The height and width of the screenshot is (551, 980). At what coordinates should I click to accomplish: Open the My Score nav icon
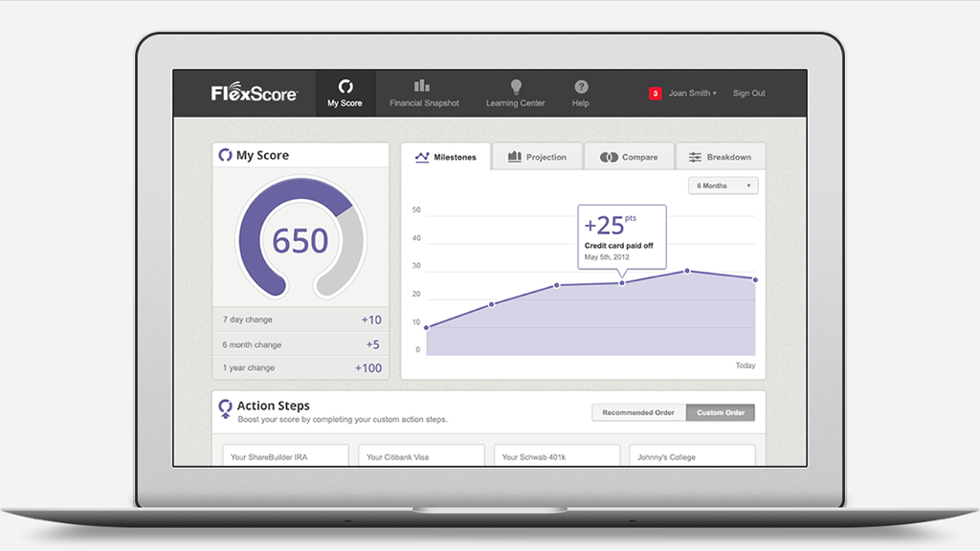coord(345,87)
